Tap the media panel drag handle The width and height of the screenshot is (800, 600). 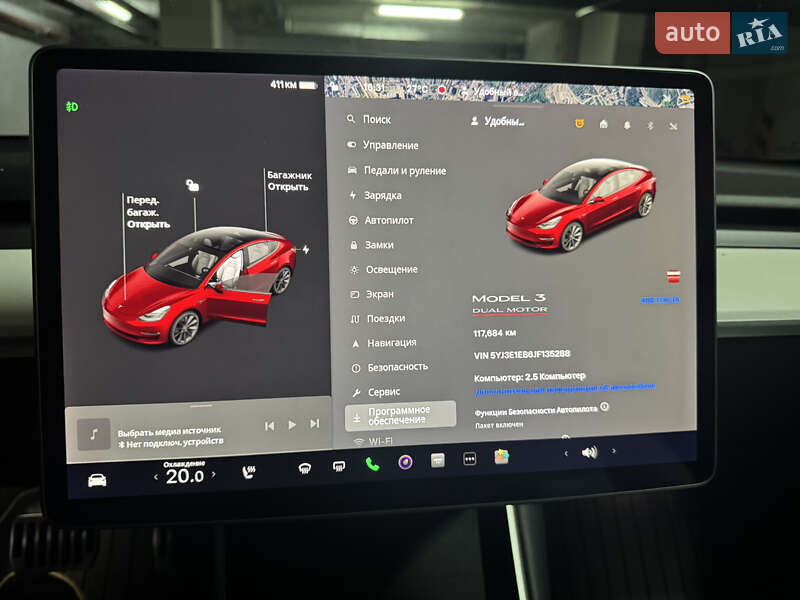(201, 406)
